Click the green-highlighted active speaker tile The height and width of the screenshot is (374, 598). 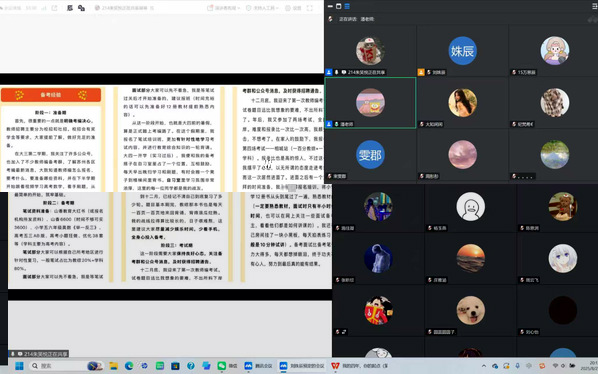pyautogui.click(x=370, y=103)
